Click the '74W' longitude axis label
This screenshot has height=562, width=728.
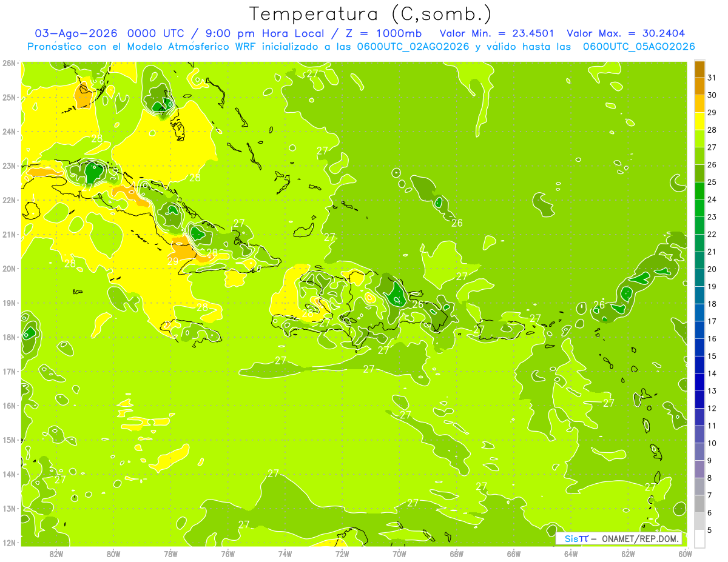[285, 554]
